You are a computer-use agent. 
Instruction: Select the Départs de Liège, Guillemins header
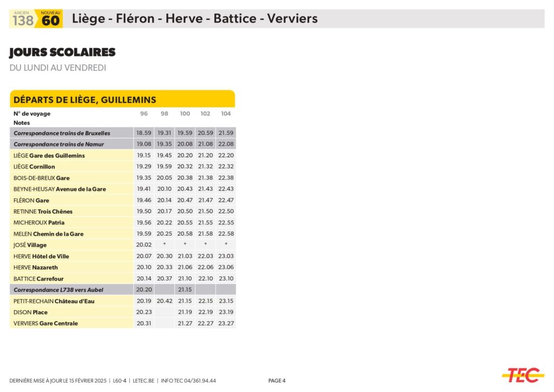tap(85, 99)
